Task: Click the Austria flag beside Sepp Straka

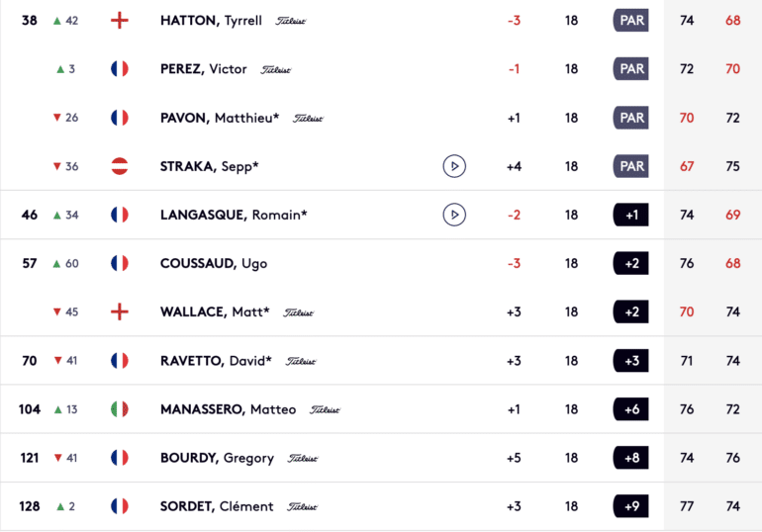Action: pyautogui.click(x=120, y=166)
